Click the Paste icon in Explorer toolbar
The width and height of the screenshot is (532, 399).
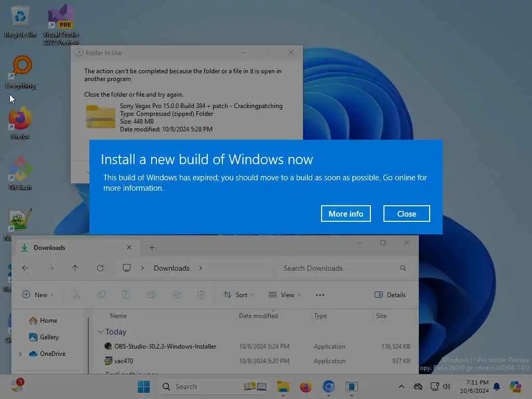pyautogui.click(x=126, y=295)
